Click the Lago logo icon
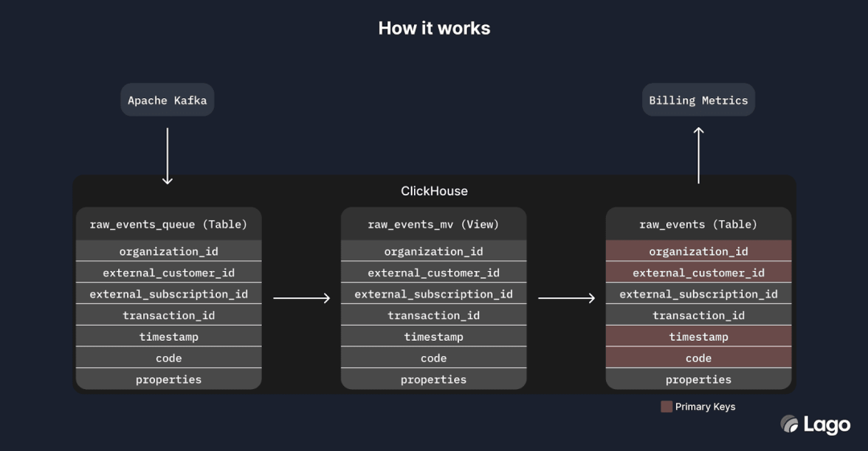 pos(789,424)
